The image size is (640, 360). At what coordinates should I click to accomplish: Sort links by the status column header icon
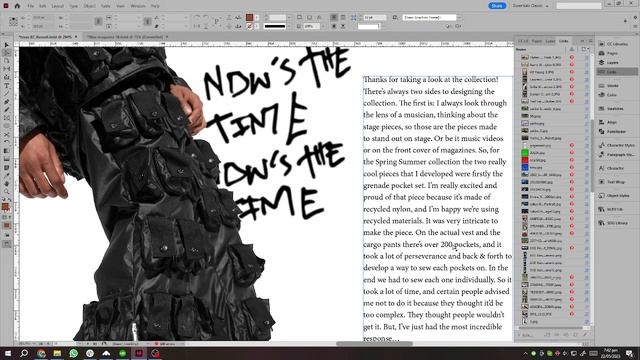pos(572,49)
